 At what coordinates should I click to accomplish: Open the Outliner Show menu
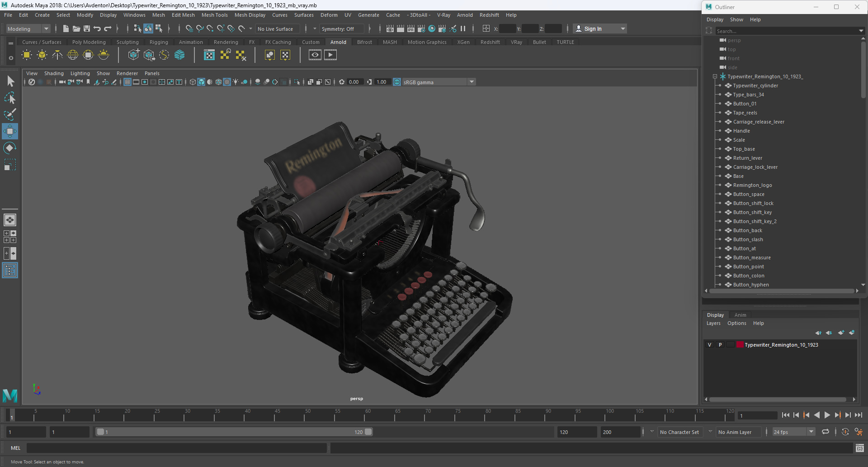pos(736,19)
